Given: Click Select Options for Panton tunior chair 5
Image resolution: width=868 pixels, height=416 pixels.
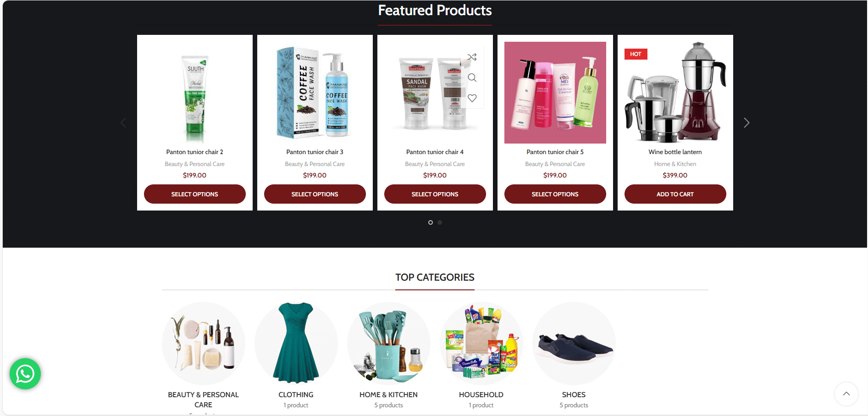Looking at the screenshot, I should [x=555, y=194].
